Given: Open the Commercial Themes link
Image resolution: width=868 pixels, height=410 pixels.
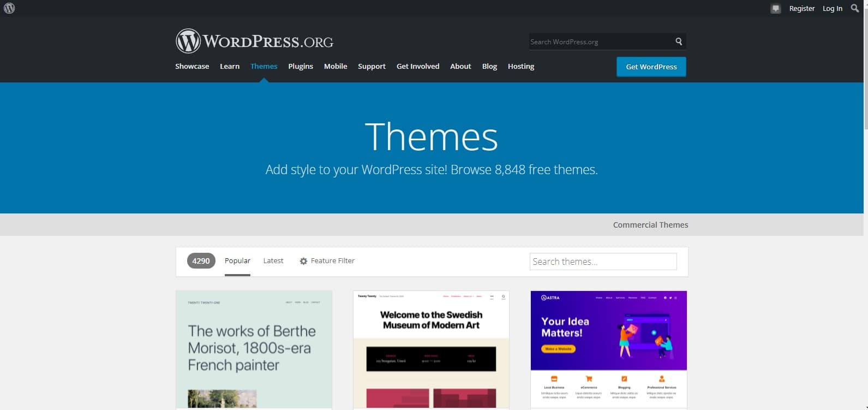Looking at the screenshot, I should pos(650,224).
